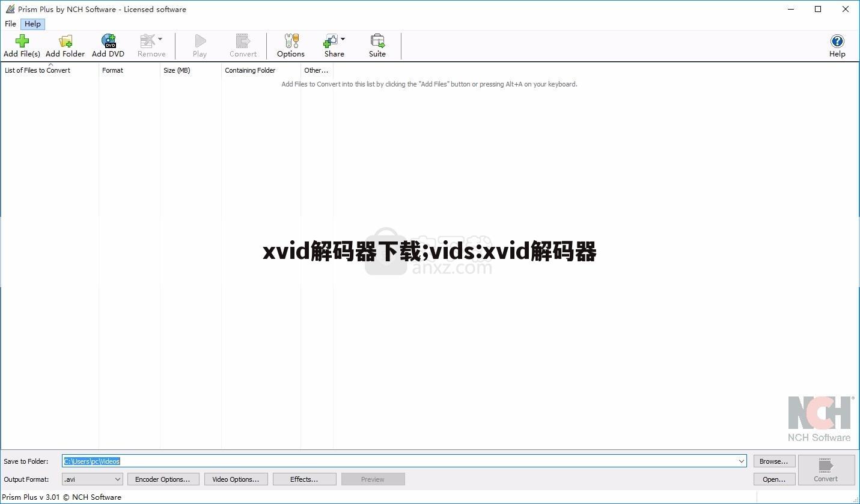
Task: Open the Suite toolbox icon
Action: click(x=377, y=41)
